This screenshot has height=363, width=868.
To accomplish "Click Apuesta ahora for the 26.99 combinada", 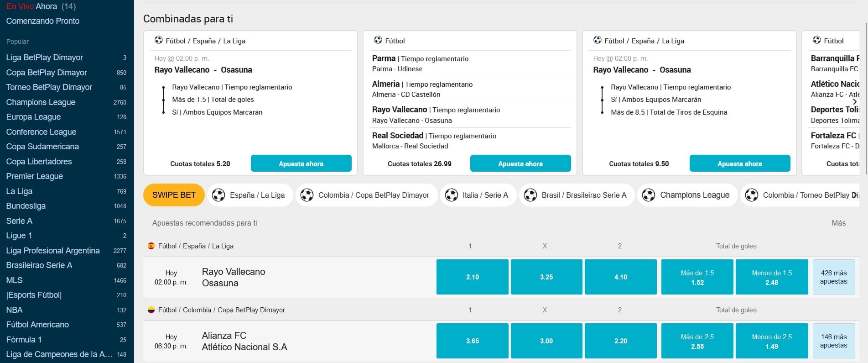I will (x=520, y=163).
